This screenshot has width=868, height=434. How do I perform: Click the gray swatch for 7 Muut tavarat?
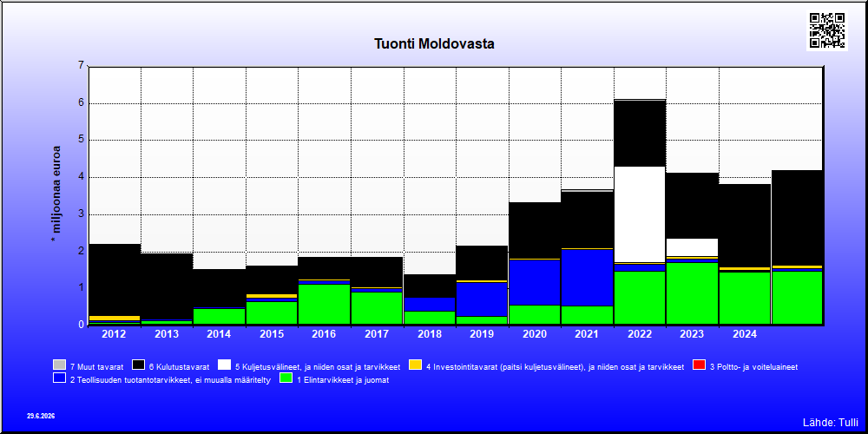(x=59, y=365)
